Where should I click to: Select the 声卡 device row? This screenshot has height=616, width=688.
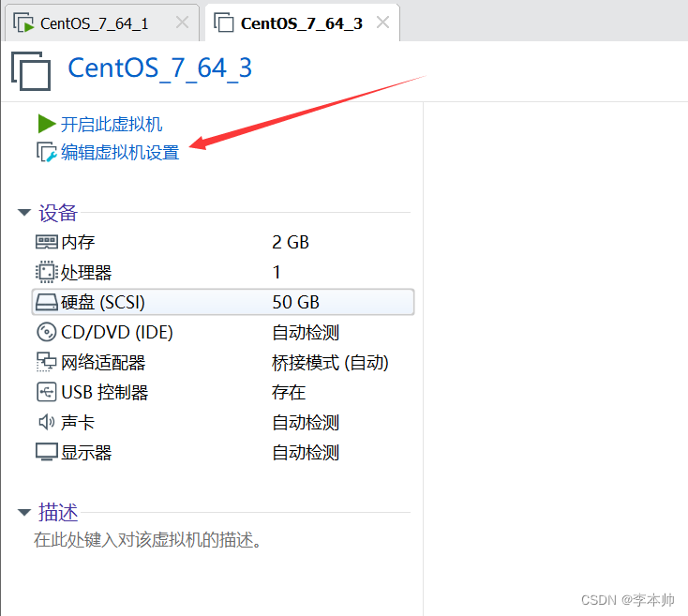point(223,422)
